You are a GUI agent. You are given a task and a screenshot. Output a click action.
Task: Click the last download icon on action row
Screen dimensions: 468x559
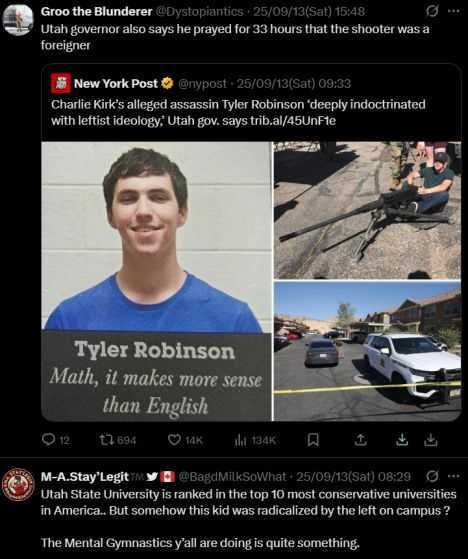[430, 440]
